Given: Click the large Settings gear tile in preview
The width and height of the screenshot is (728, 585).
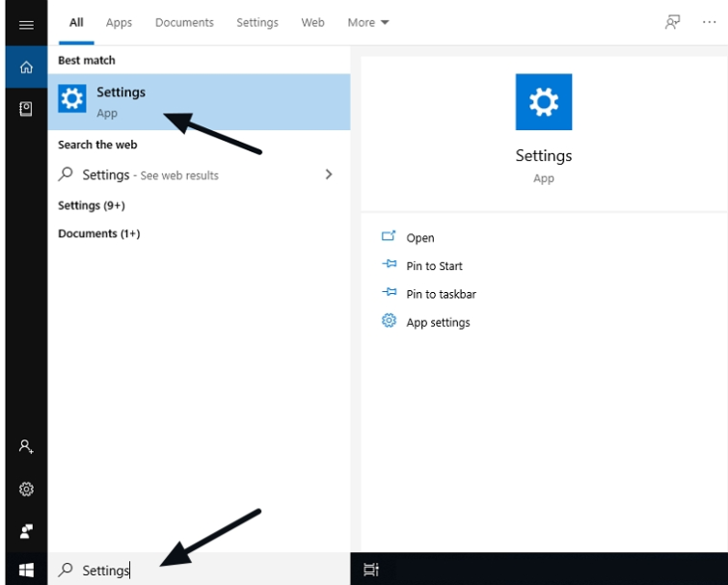Looking at the screenshot, I should [x=543, y=102].
